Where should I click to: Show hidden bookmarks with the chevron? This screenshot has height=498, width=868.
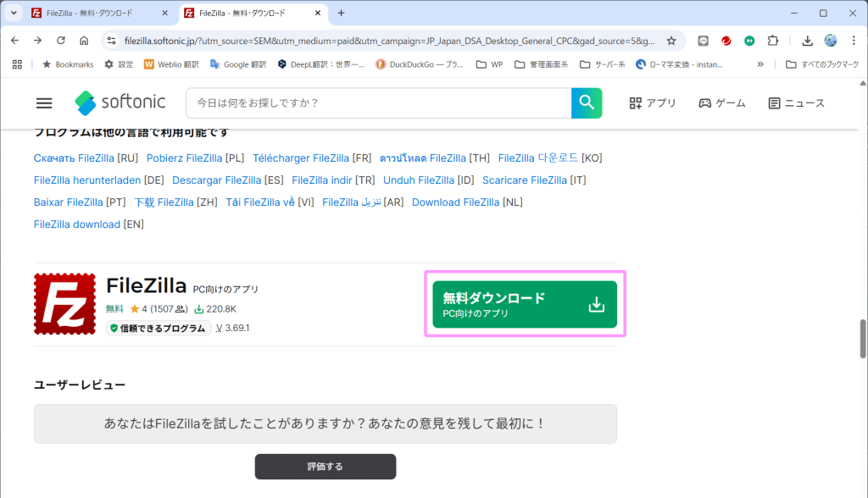760,64
